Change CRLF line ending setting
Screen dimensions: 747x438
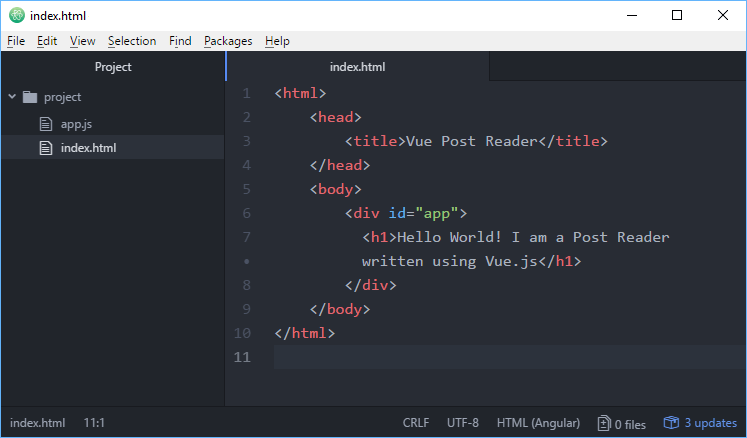(415, 423)
